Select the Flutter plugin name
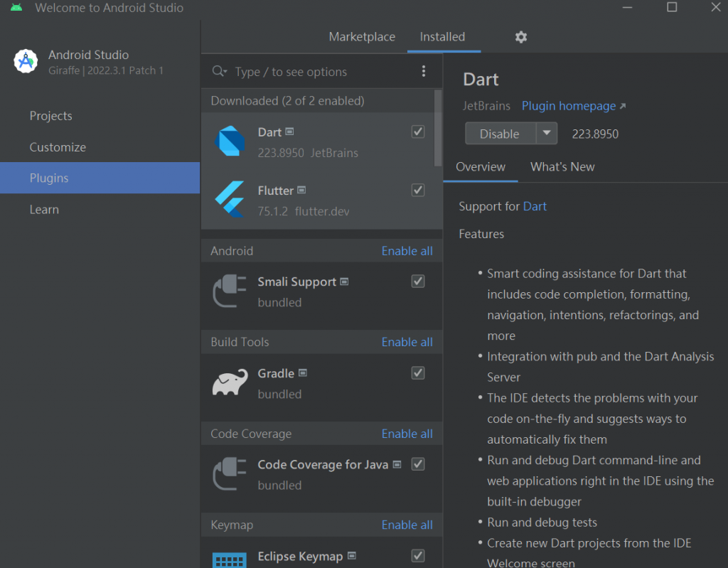 tap(276, 191)
